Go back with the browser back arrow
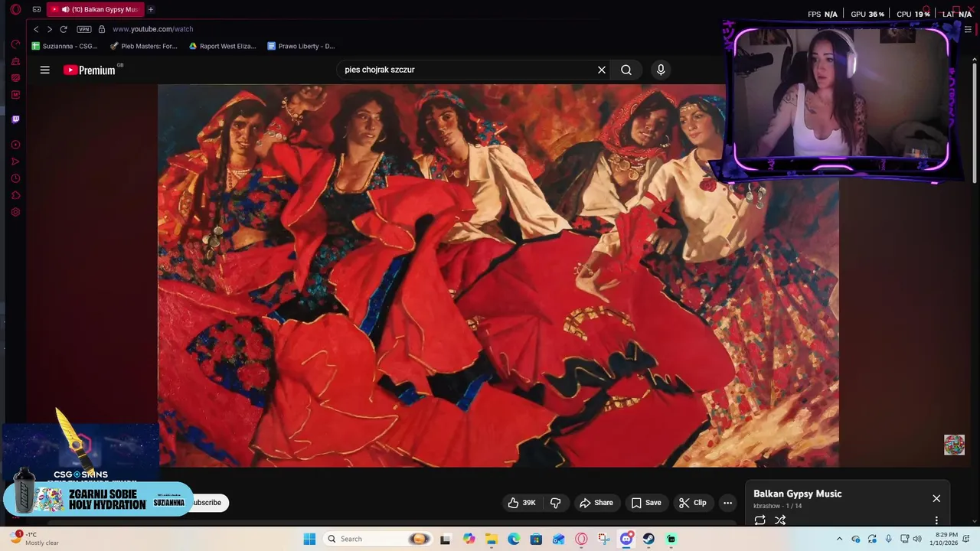This screenshot has width=980, height=551. [36, 29]
